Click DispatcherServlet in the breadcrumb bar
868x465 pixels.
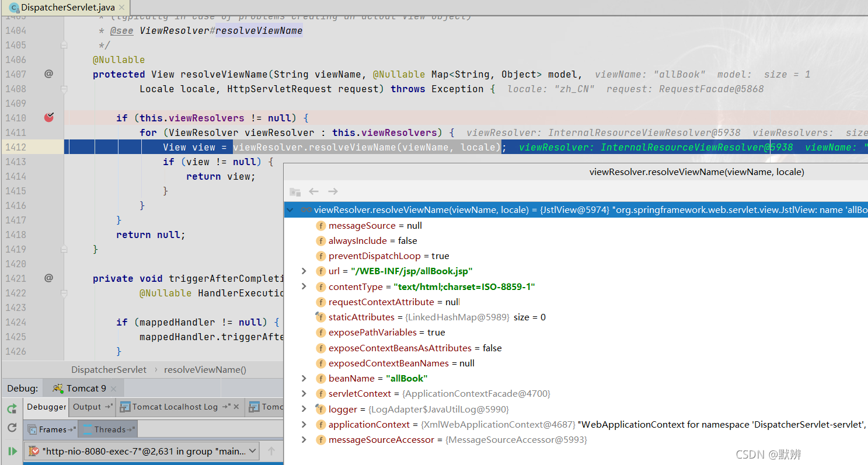coord(109,370)
